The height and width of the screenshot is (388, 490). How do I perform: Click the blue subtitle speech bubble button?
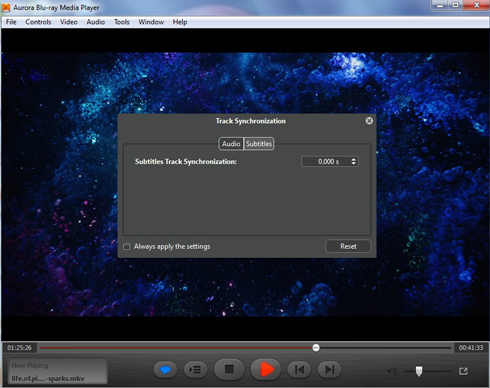165,370
